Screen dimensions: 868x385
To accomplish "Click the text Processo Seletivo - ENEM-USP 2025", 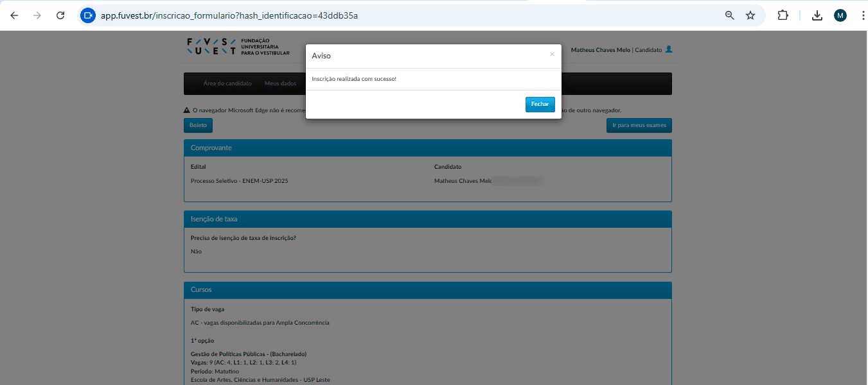I will point(240,181).
